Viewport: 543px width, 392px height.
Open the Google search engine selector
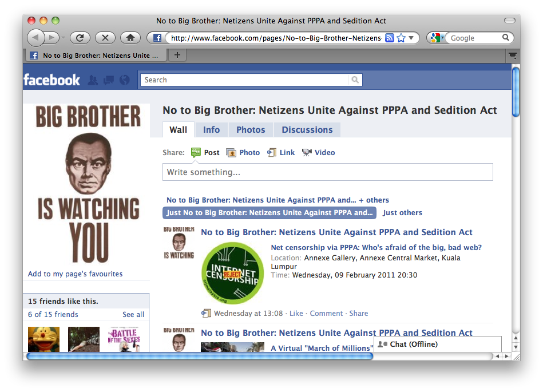pos(437,38)
